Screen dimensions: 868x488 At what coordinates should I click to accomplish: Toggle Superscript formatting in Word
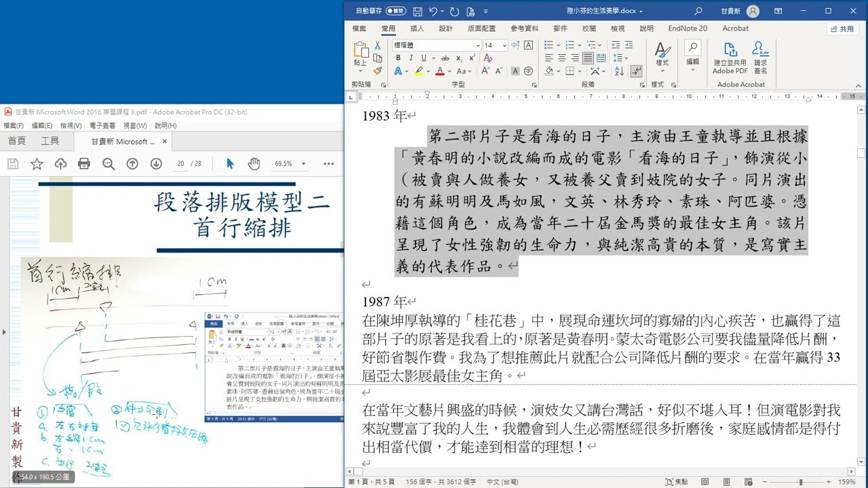point(472,58)
